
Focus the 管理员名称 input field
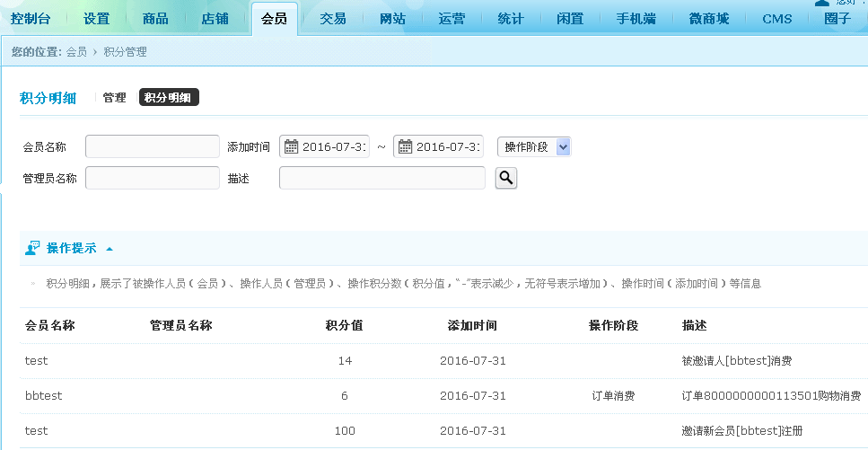tap(153, 178)
